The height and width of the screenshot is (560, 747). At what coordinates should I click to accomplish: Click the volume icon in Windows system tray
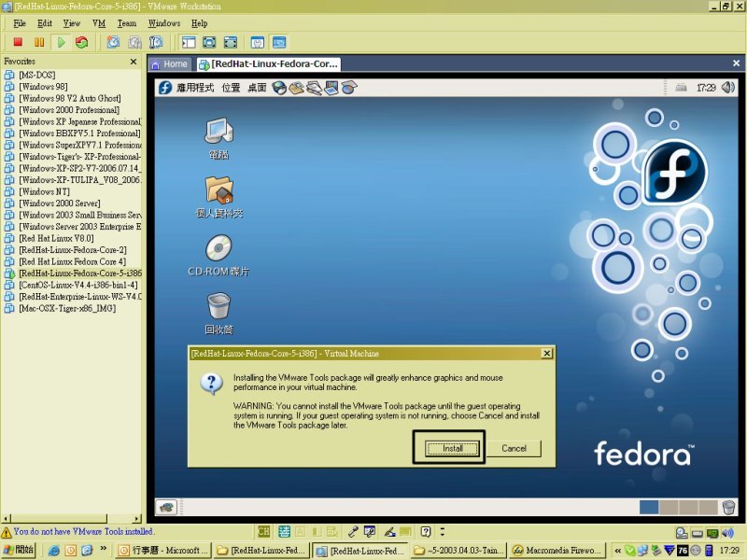click(x=727, y=533)
